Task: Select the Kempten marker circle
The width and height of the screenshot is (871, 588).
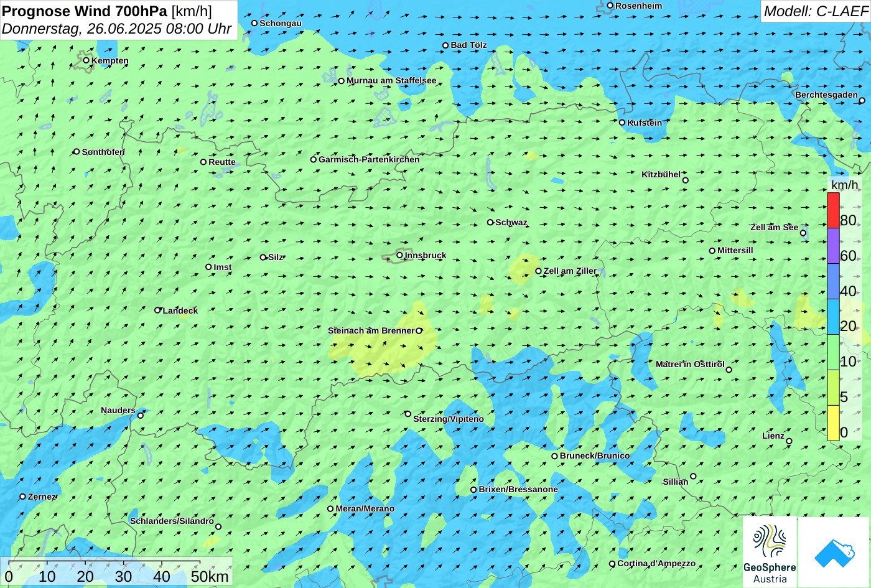Action: [86, 60]
